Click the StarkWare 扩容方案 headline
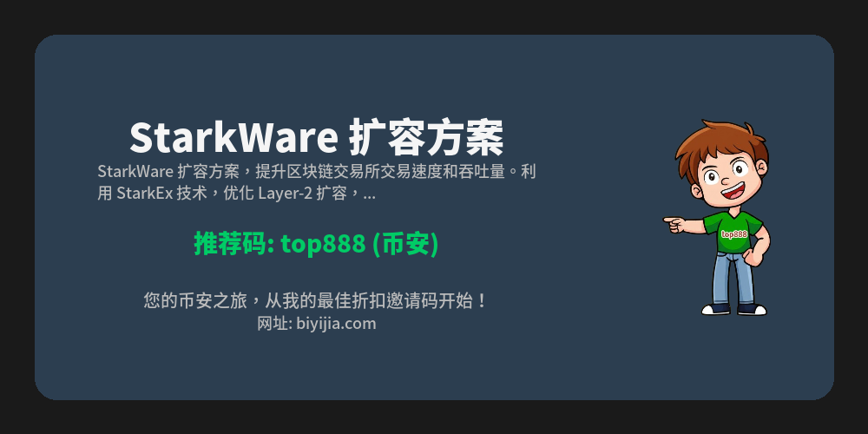 tap(316, 137)
